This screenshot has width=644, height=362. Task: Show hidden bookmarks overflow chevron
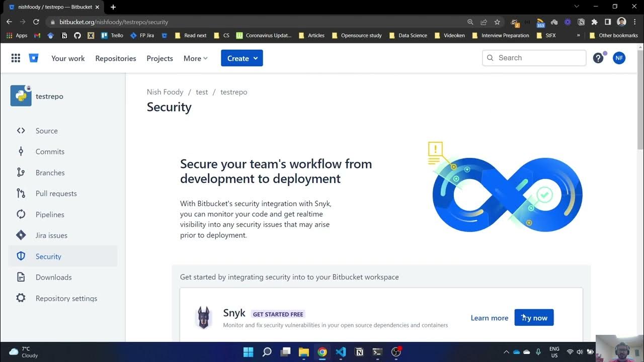click(579, 36)
